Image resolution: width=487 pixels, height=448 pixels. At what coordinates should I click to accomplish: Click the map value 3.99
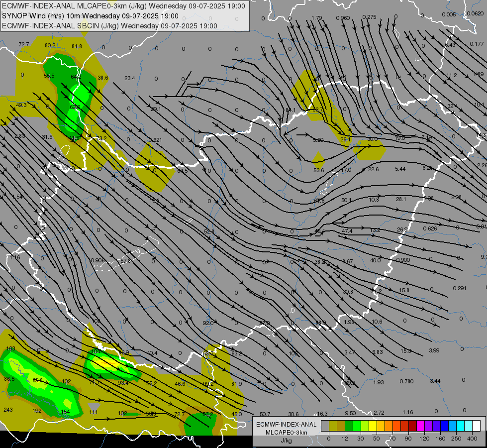pos(434,351)
